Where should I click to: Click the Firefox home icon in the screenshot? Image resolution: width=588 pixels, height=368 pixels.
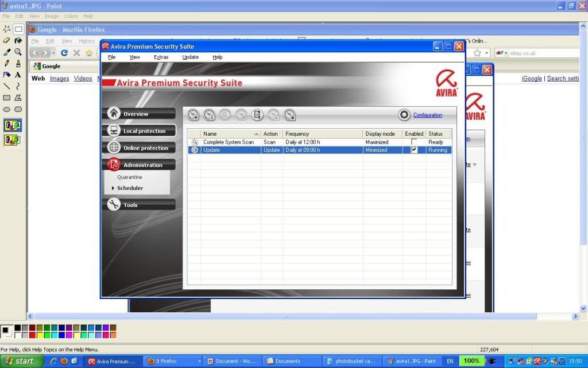[89, 53]
